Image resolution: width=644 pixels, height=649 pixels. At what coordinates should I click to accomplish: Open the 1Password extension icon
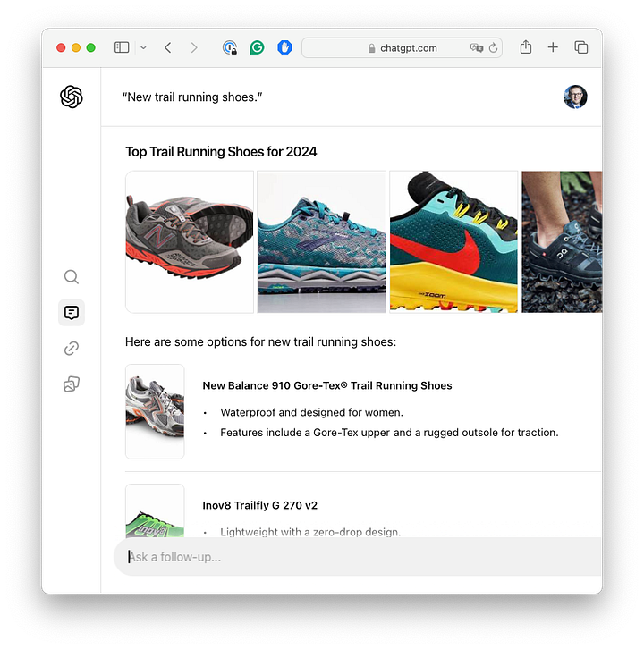[230, 47]
